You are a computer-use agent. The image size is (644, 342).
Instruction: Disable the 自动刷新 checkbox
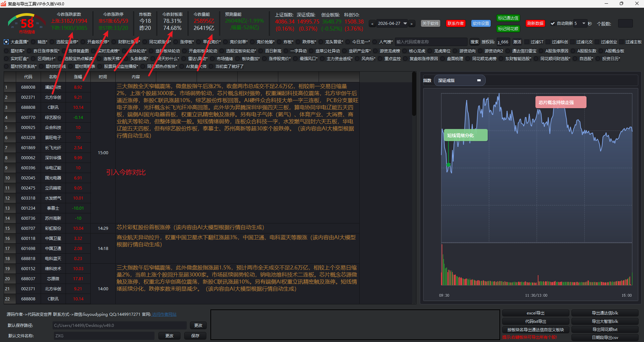pos(553,24)
